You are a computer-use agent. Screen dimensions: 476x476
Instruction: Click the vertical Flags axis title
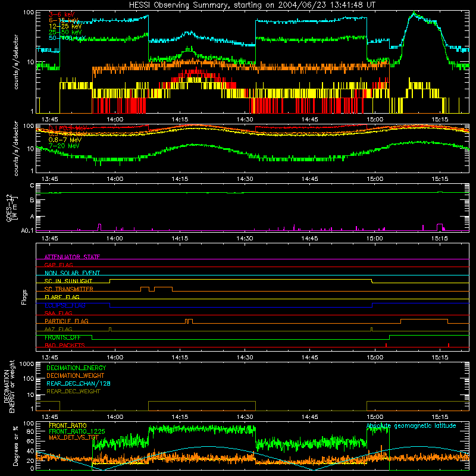tap(24, 297)
